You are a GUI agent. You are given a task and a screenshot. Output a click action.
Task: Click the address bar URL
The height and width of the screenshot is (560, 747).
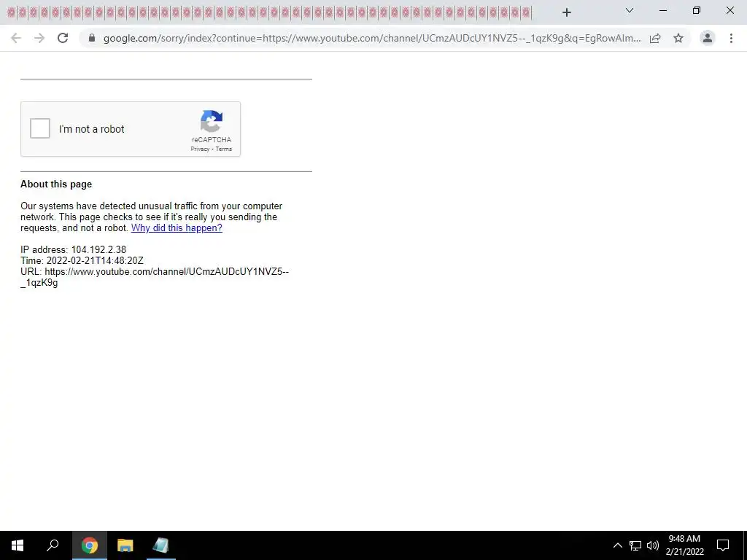(372, 38)
